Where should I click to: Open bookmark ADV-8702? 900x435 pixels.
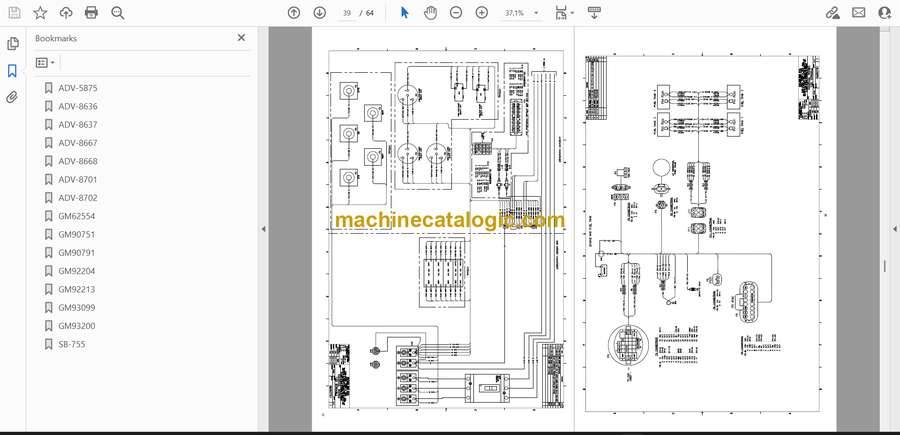pos(77,198)
